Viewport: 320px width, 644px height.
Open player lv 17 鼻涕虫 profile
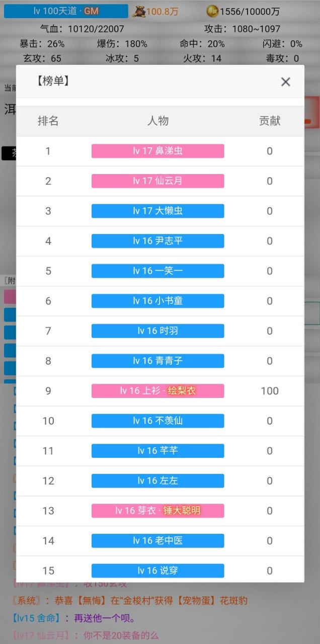click(x=157, y=151)
